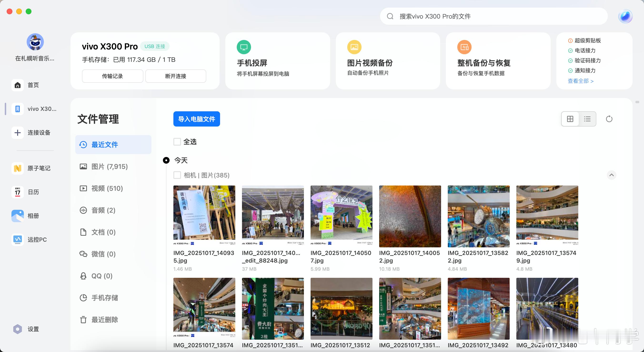
Task: Click the search files input field
Action: pyautogui.click(x=493, y=16)
